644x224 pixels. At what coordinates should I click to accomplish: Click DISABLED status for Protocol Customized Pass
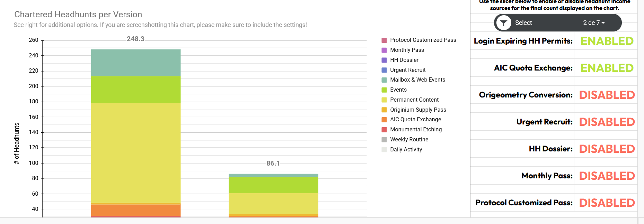tap(607, 203)
